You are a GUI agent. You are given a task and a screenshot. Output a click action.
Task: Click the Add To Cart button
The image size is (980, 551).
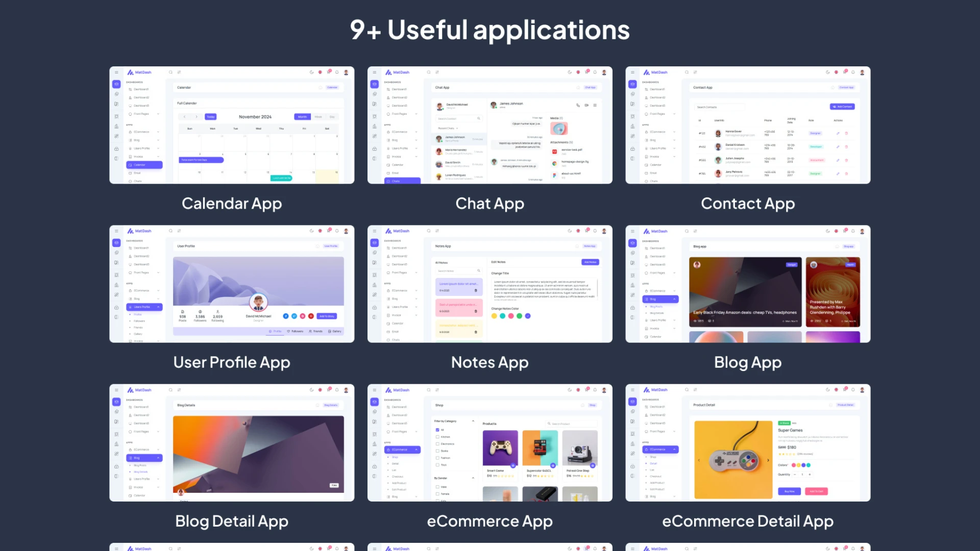816,491
